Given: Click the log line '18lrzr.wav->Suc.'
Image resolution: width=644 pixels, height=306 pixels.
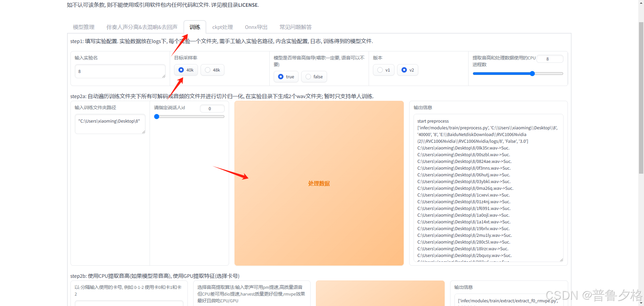Looking at the screenshot, I should pos(463,249).
